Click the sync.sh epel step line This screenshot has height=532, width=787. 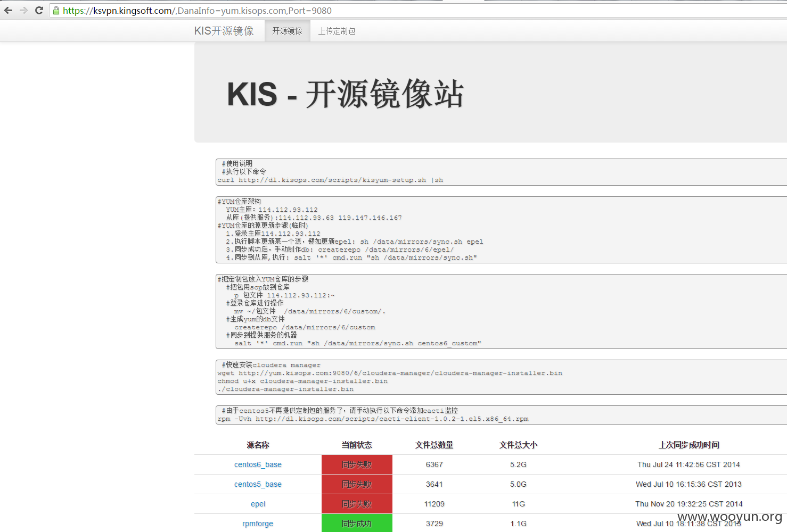[x=355, y=242]
